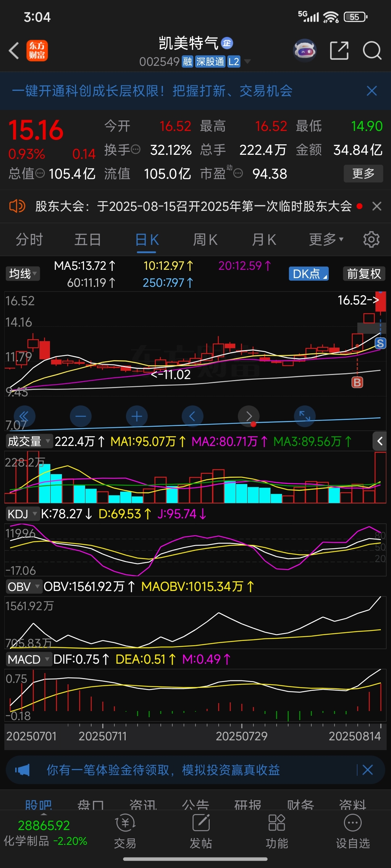Zoom out chart with minus button
The image size is (391, 868).
tap(81, 416)
